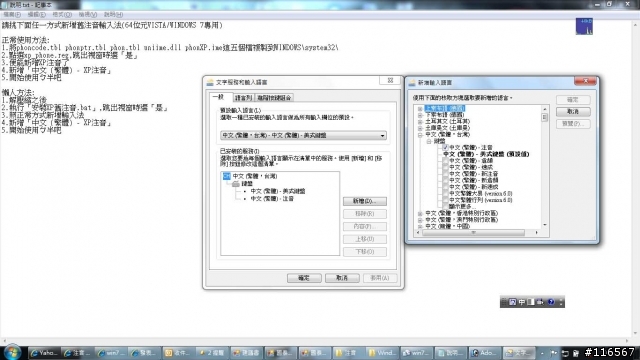Show hidden system tray icons
This screenshot has width=640, height=360.
point(542,353)
